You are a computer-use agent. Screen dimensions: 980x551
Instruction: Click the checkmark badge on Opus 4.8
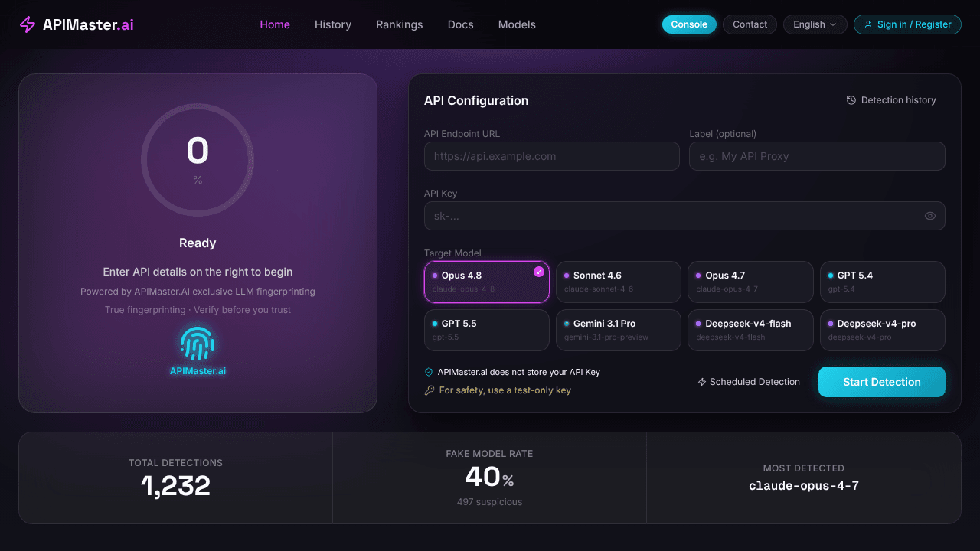pos(539,271)
